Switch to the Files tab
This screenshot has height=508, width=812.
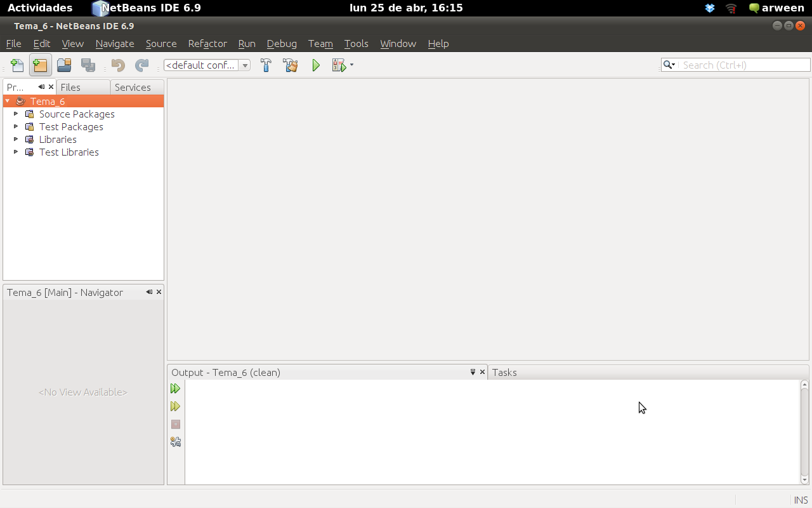click(70, 86)
